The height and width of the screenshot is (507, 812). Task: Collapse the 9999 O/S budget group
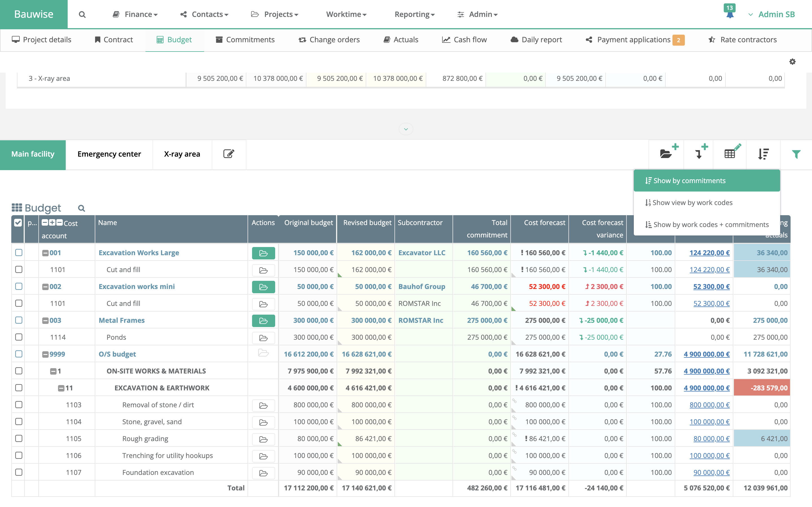(45, 354)
